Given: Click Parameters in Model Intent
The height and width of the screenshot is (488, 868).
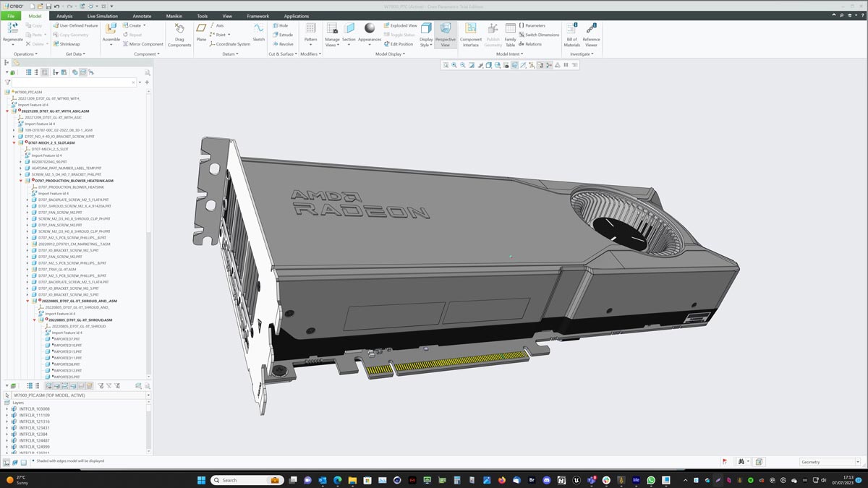Looking at the screenshot, I should [532, 25].
